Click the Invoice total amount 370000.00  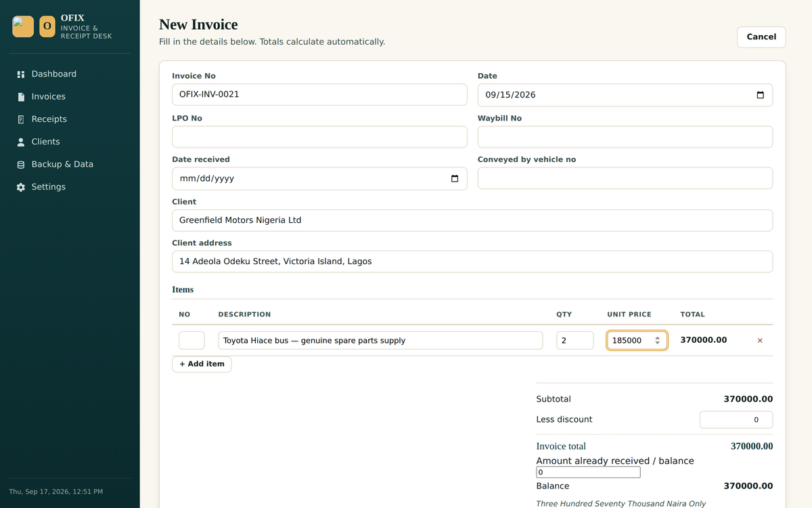(x=752, y=446)
